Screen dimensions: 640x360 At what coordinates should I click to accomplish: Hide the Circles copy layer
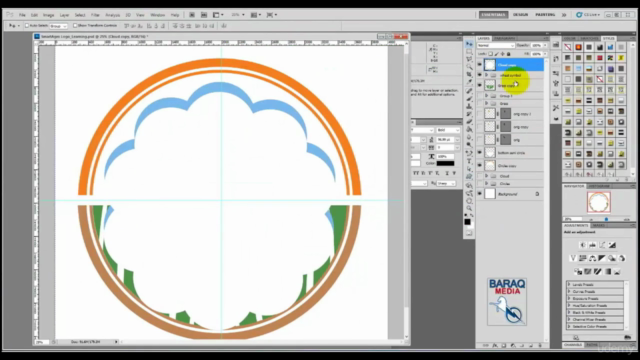coord(480,166)
